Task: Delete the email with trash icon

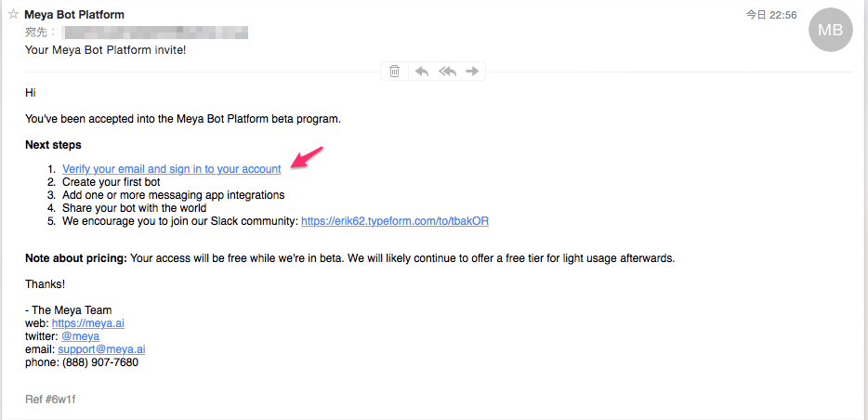Action: [x=394, y=71]
